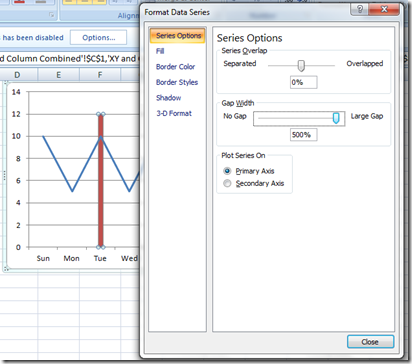Select column header E
412x364 pixels.
(59, 75)
